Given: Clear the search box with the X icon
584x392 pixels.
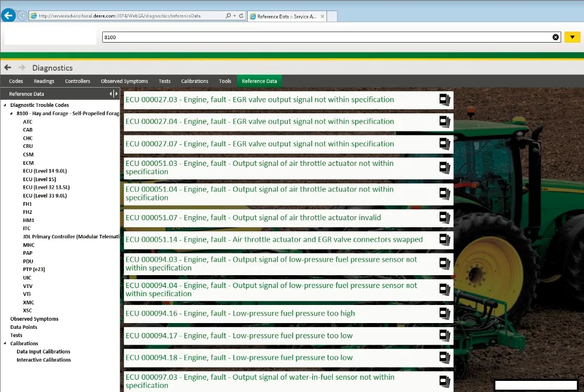Looking at the screenshot, I should tap(555, 37).
